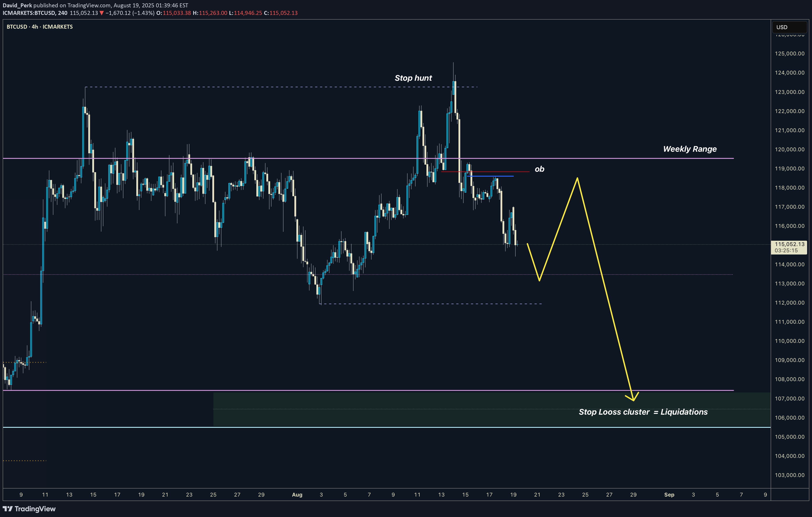
Task: Click the Aug month label on time axis
Action: [x=297, y=495]
